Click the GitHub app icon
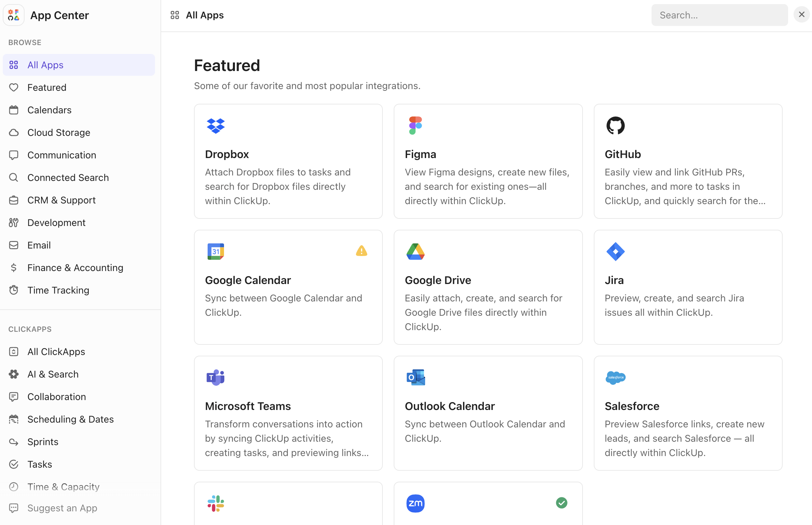Screen dimensions: 812x525 tap(615, 126)
